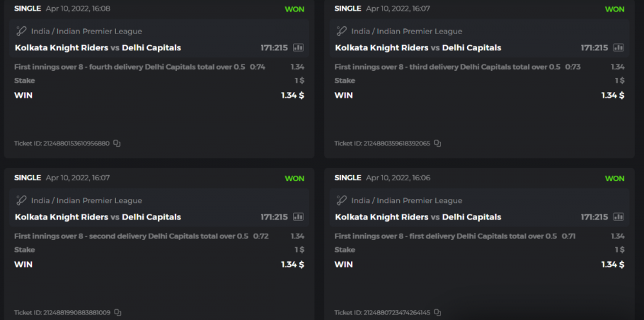Screen dimensions: 644x320
Task: Click cricket sport icon on first delivery ticket
Action: coord(341,200)
